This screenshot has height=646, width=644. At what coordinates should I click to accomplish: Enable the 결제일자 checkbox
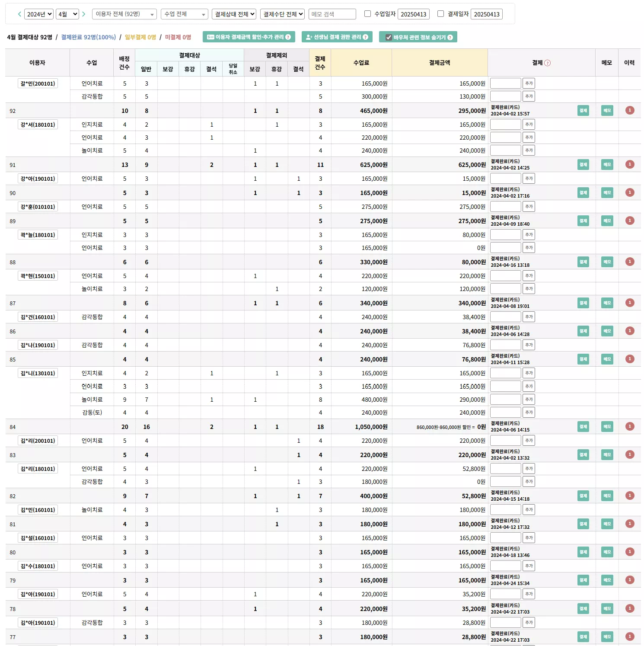[x=441, y=14]
